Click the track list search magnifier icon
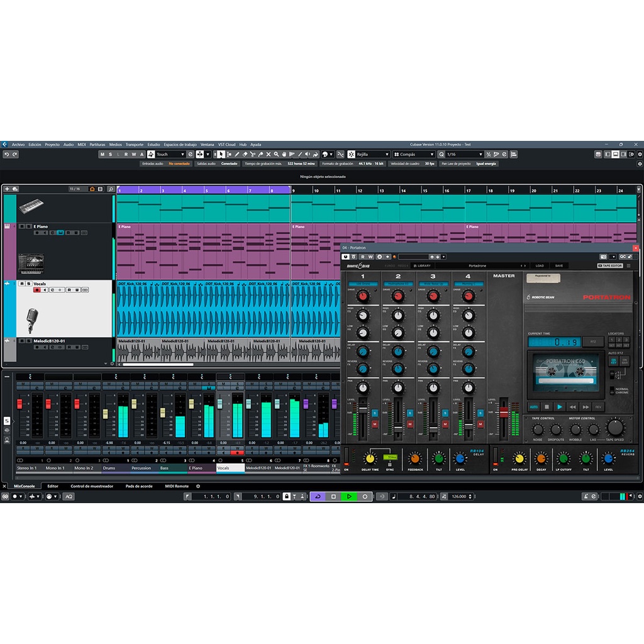Screen dimensions: 644x644 pyautogui.click(x=111, y=189)
